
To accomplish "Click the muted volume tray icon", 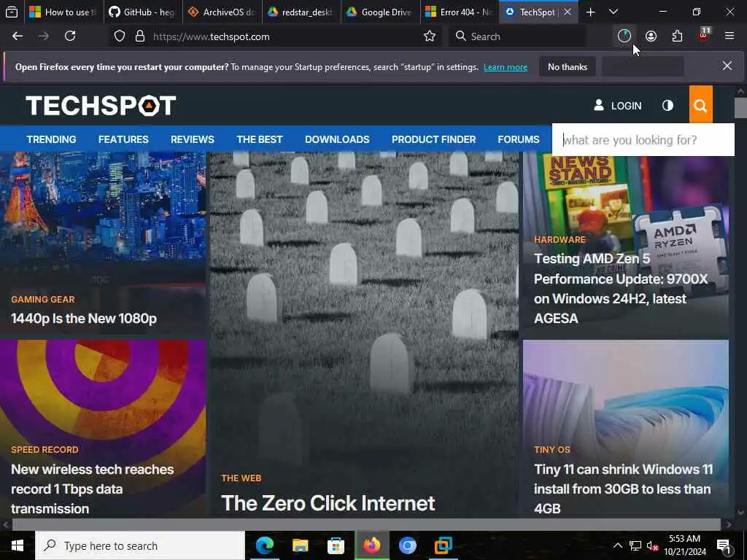I will pyautogui.click(x=652, y=545).
